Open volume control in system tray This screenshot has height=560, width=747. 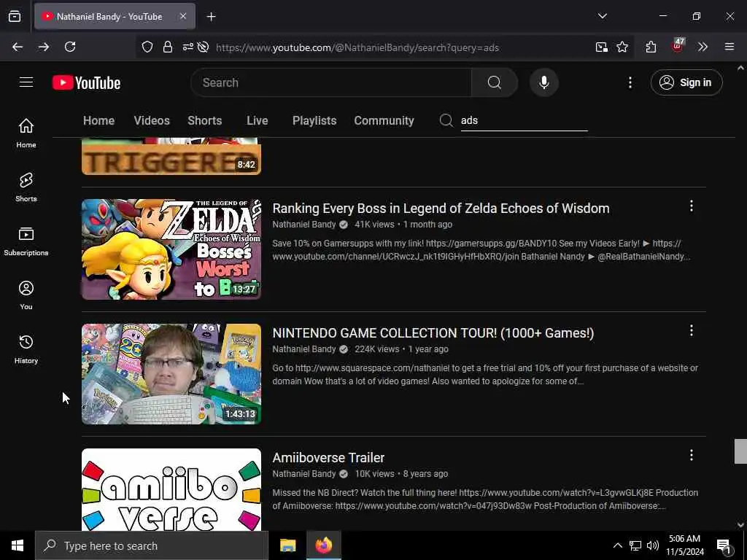click(653, 545)
